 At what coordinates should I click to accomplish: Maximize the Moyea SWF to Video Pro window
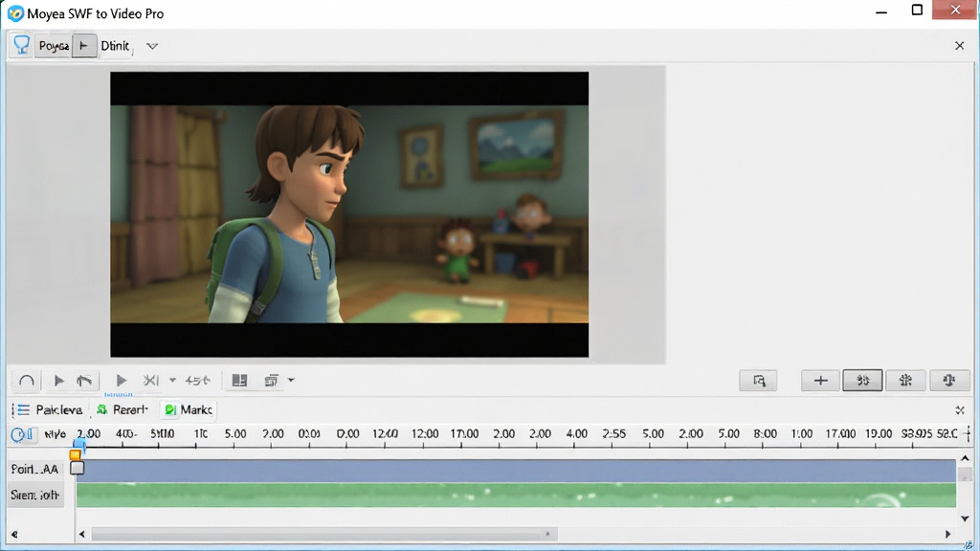(x=917, y=10)
